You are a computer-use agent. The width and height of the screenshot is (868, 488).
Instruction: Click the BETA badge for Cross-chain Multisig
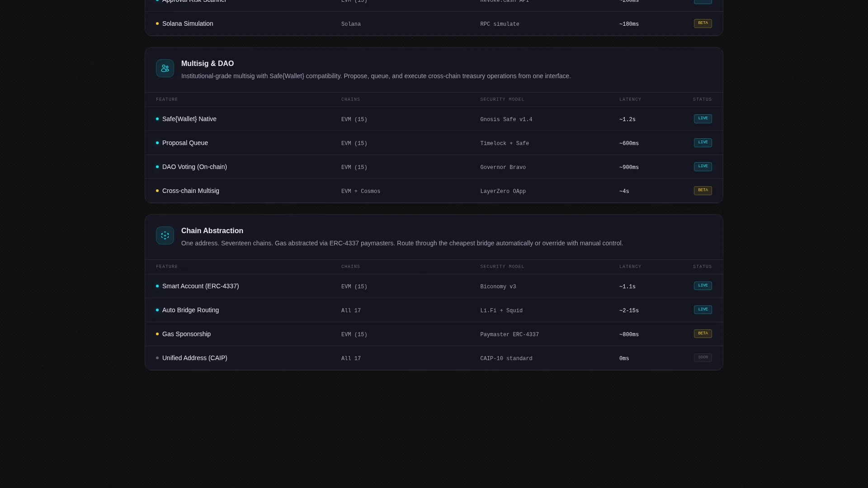coord(703,191)
